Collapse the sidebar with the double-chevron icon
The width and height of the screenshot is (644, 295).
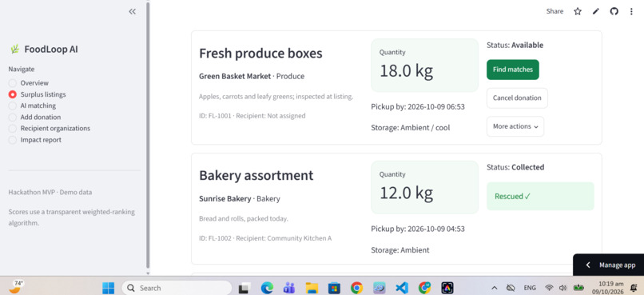132,11
